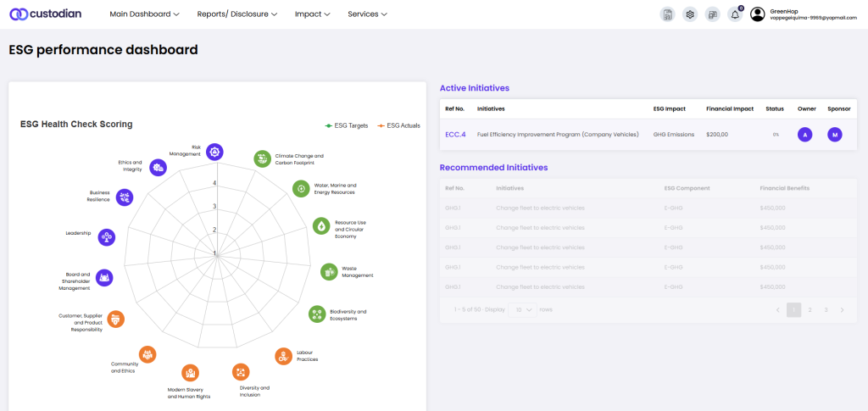868x411 pixels.
Task: Click the Leadership category icon
Action: (x=106, y=237)
